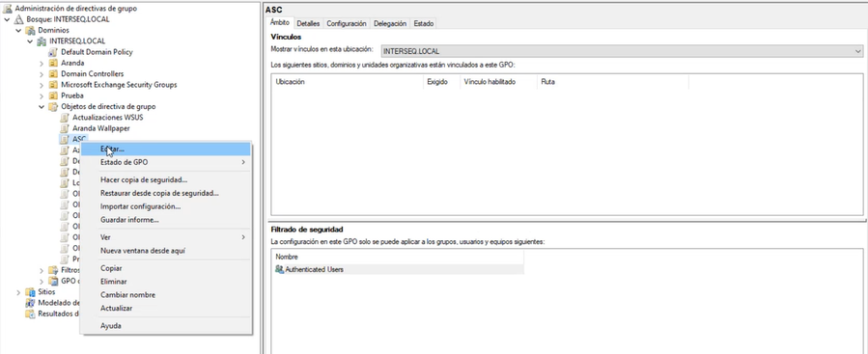This screenshot has height=354, width=868.
Task: Click the Aranda organizational unit folder icon
Action: 53,63
